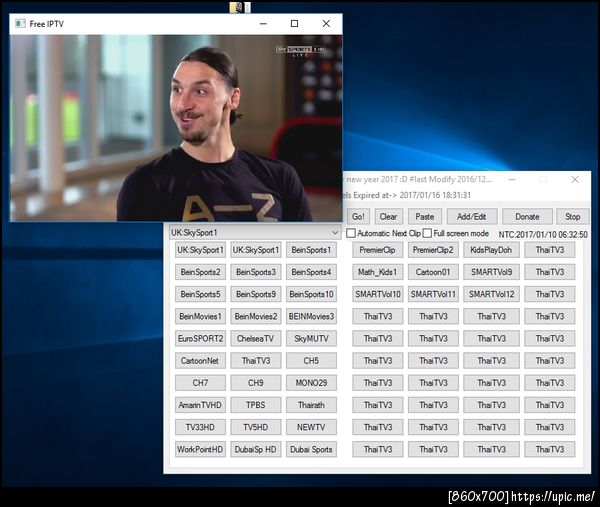Viewport: 600px width, 507px height.
Task: Click the Donate button
Action: (x=527, y=217)
